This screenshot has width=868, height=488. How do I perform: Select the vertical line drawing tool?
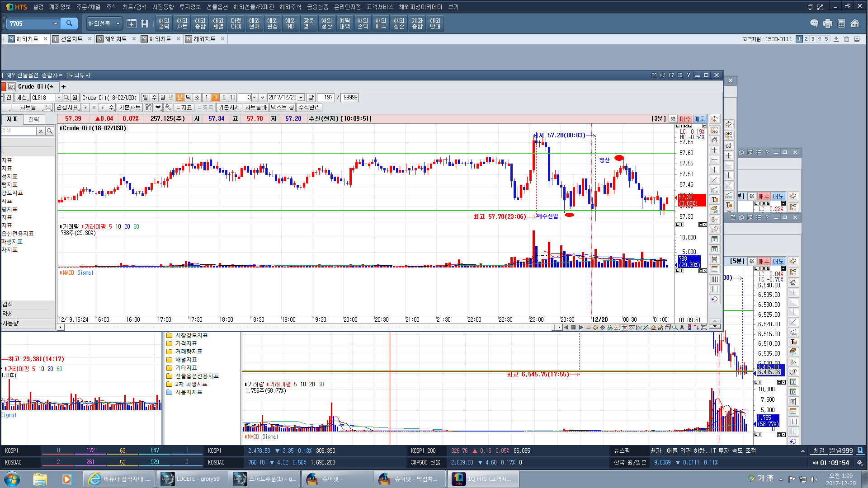point(714,170)
